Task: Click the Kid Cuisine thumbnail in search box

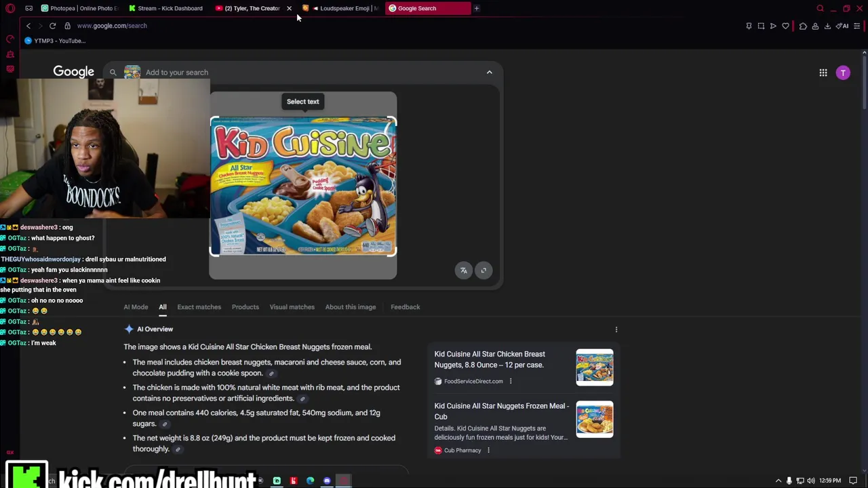Action: point(132,72)
